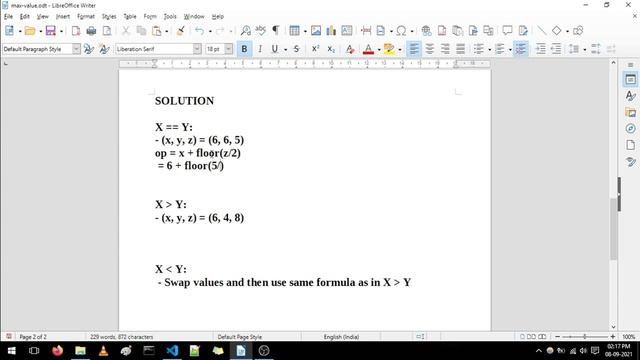Click the Insert Comment icon
Viewport: 640px width, 360px height.
pos(507,31)
